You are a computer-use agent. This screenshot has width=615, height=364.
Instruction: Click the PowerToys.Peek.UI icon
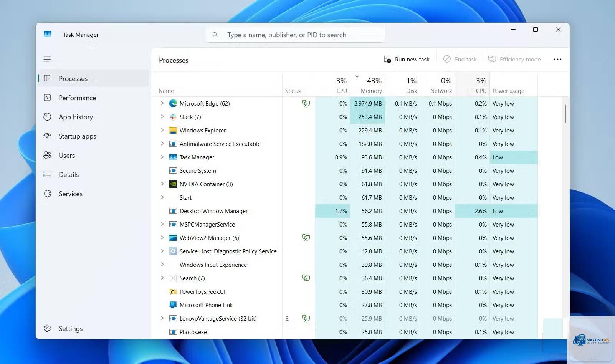[173, 291]
